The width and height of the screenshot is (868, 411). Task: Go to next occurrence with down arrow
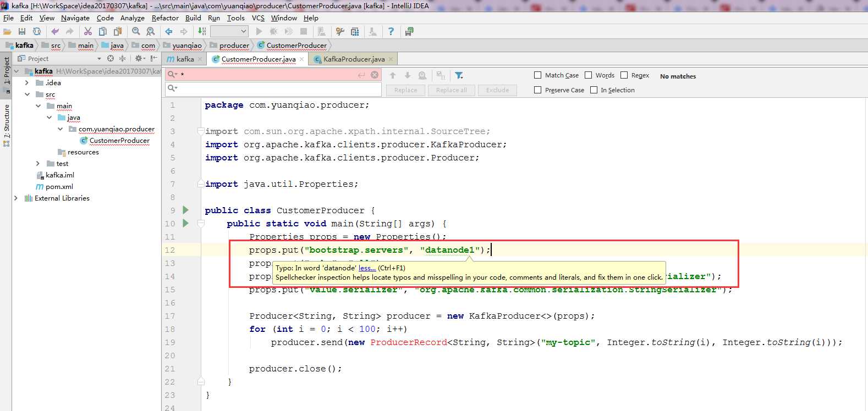[408, 75]
